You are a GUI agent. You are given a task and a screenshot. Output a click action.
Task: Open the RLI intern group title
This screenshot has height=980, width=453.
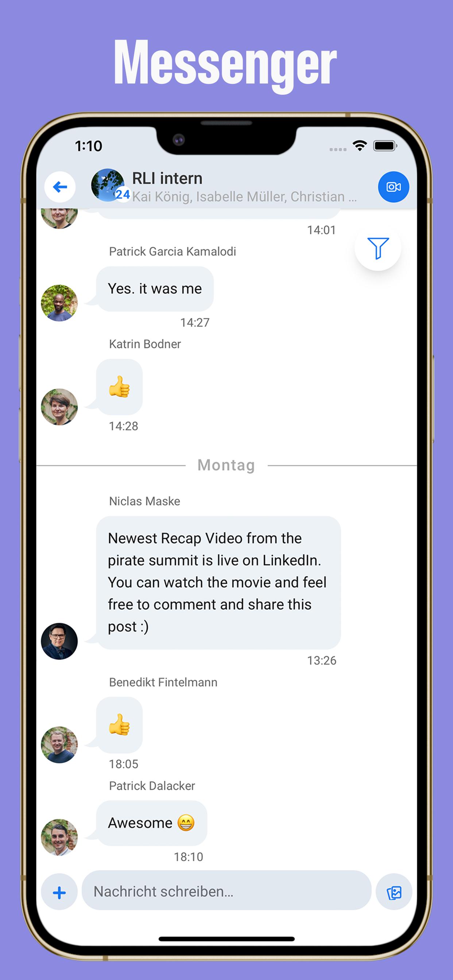[167, 178]
